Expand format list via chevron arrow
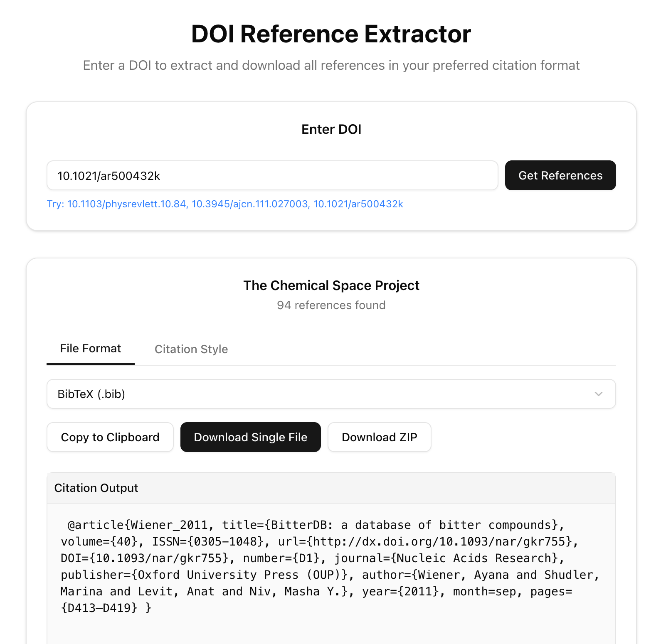The height and width of the screenshot is (644, 656). tap(599, 394)
